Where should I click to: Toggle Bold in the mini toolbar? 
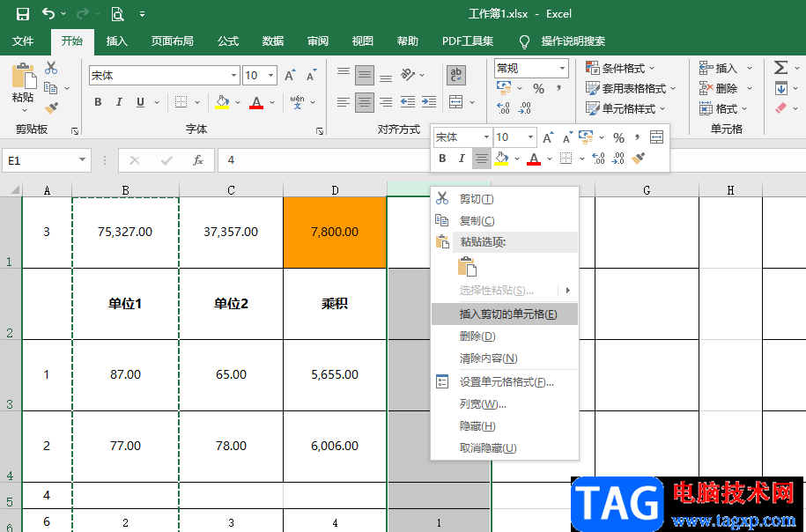[x=442, y=159]
